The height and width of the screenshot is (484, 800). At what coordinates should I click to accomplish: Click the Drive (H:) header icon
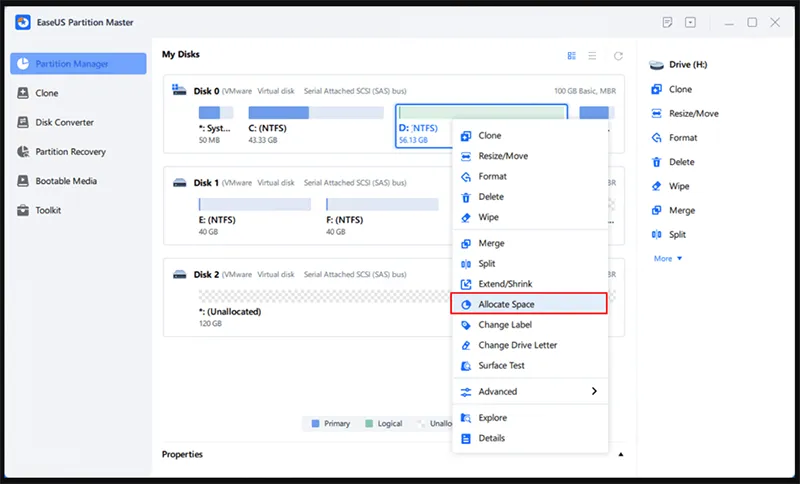656,65
